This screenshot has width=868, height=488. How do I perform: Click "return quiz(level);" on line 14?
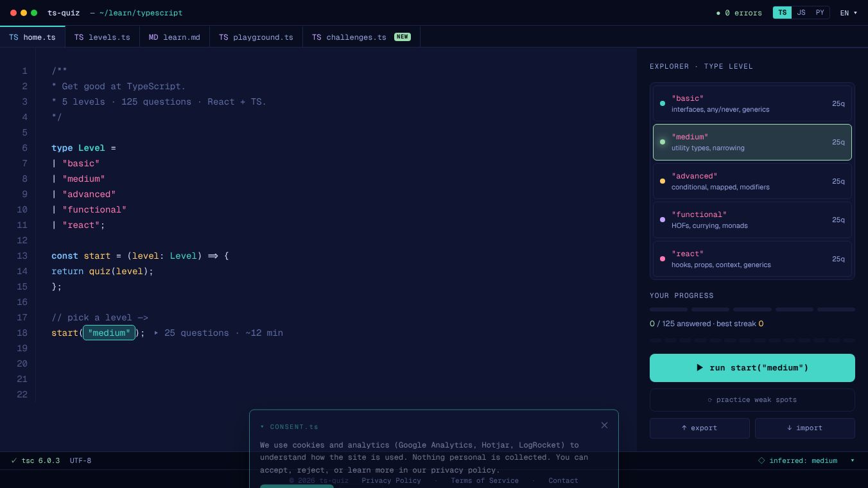click(x=103, y=271)
